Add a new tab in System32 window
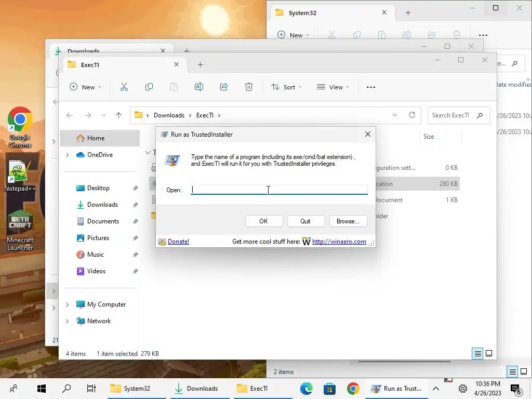The height and width of the screenshot is (399, 532). pos(408,13)
